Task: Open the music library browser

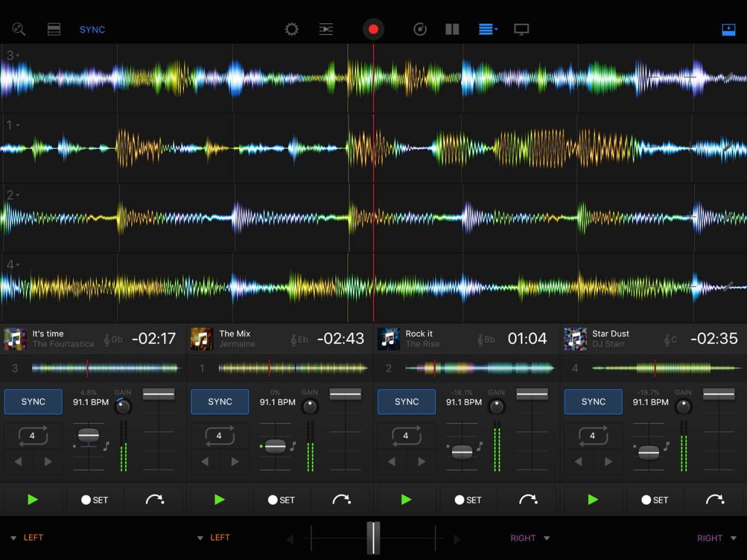Action: (x=54, y=29)
